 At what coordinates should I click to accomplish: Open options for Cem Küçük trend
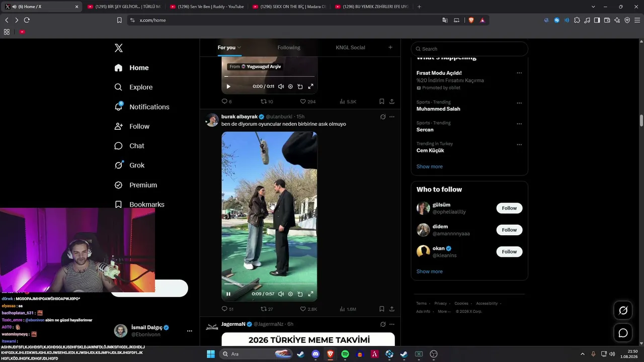click(519, 145)
